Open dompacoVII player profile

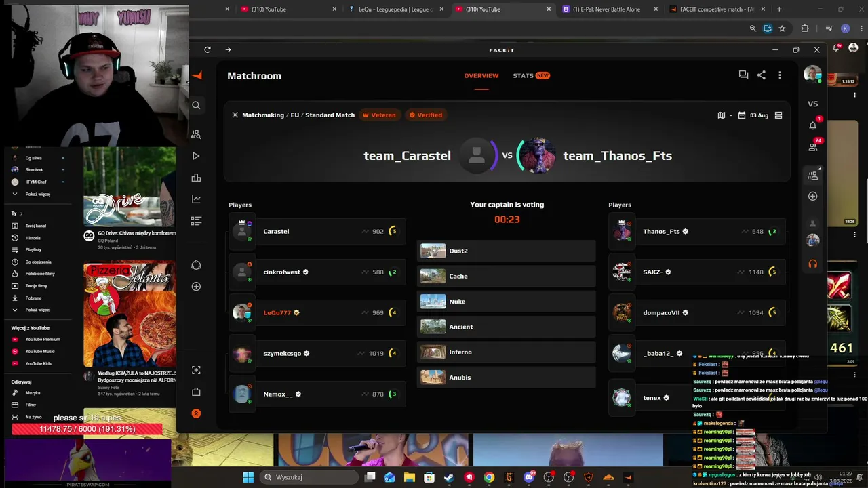[697, 312]
